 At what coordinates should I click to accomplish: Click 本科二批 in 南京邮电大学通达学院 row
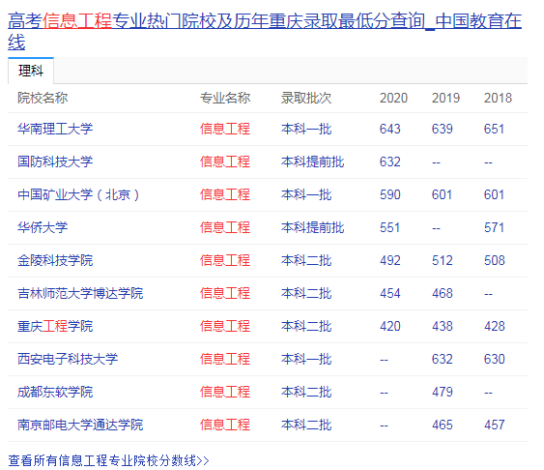click(x=306, y=425)
